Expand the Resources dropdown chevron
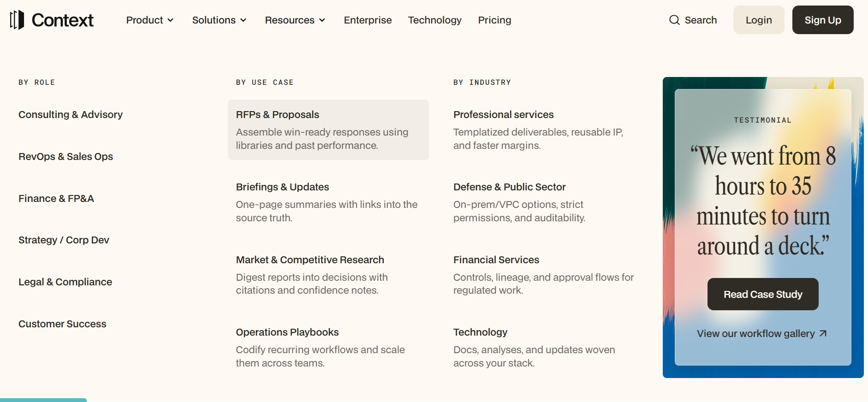The height and width of the screenshot is (402, 868). [x=322, y=20]
